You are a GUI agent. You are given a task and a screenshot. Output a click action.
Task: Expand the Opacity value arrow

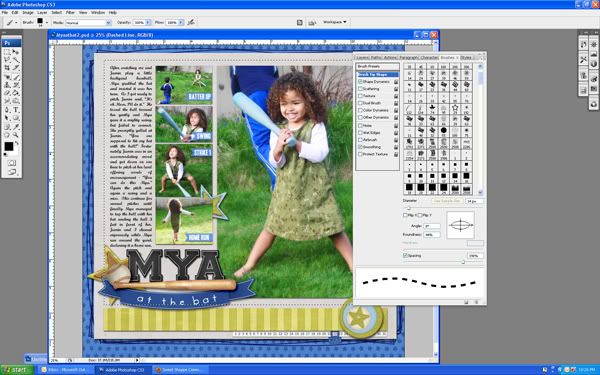[148, 23]
